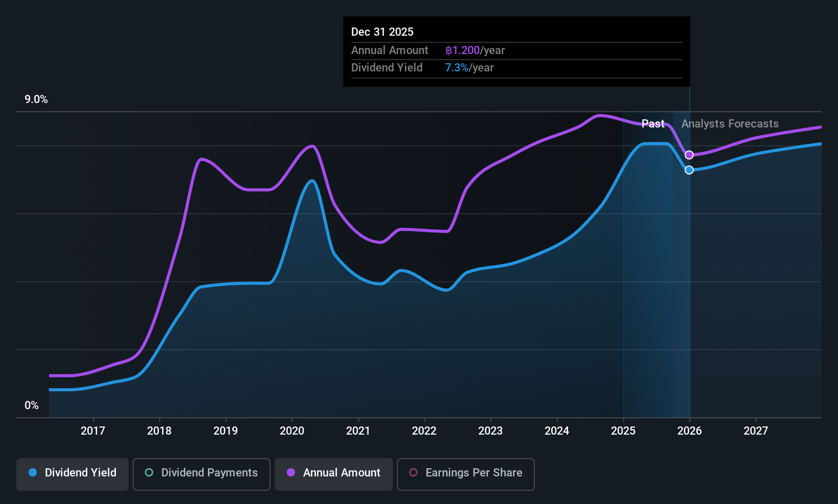Click the 2020 x-axis year label
838x504 pixels.
pos(292,431)
